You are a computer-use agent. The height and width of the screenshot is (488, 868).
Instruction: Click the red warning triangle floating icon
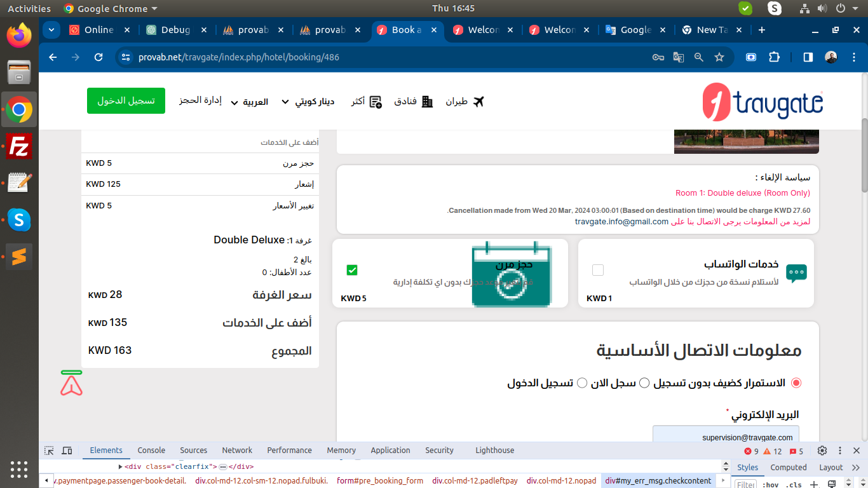[72, 383]
